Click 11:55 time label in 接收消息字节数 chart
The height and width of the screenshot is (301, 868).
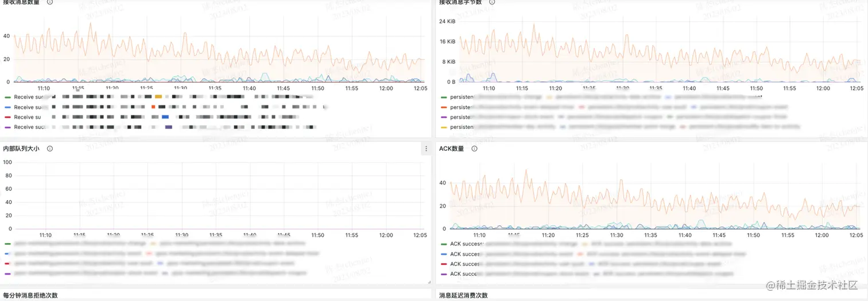[x=789, y=88]
